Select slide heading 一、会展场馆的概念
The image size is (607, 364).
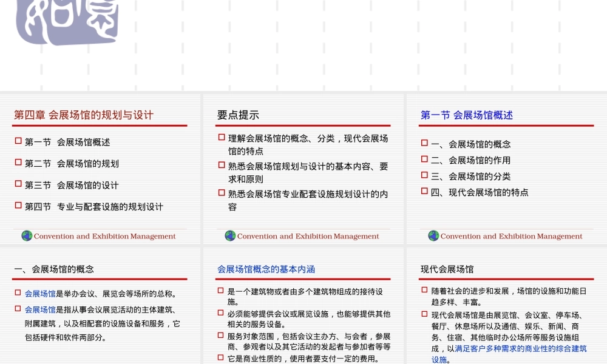pos(54,269)
